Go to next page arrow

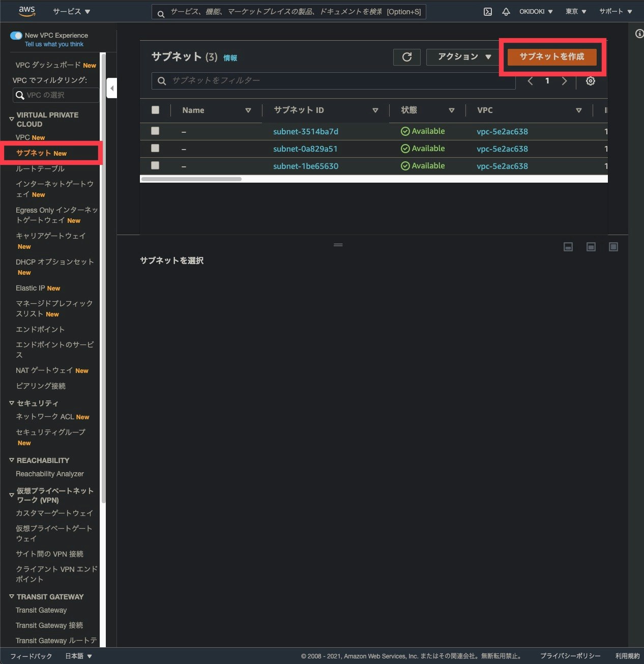coord(564,81)
